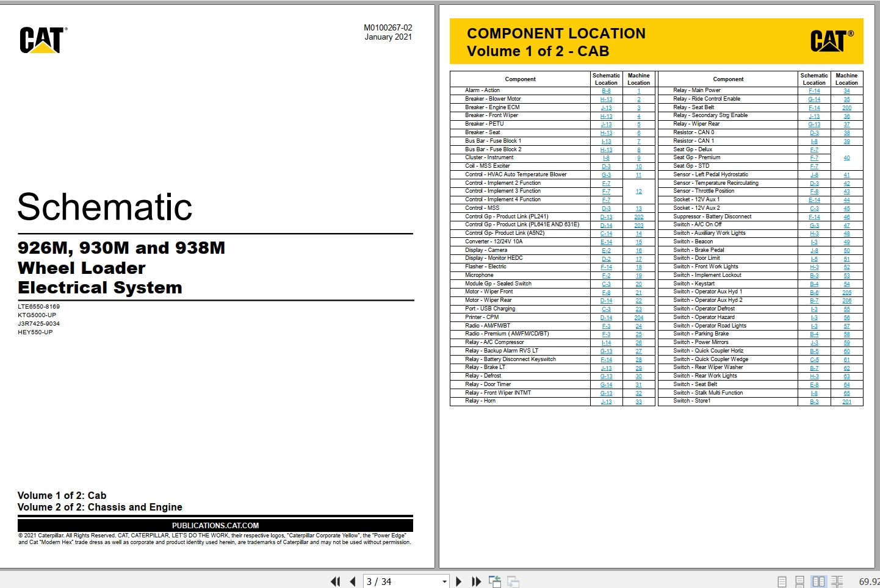Jump to the last page
This screenshot has width=880, height=588.
(476, 582)
